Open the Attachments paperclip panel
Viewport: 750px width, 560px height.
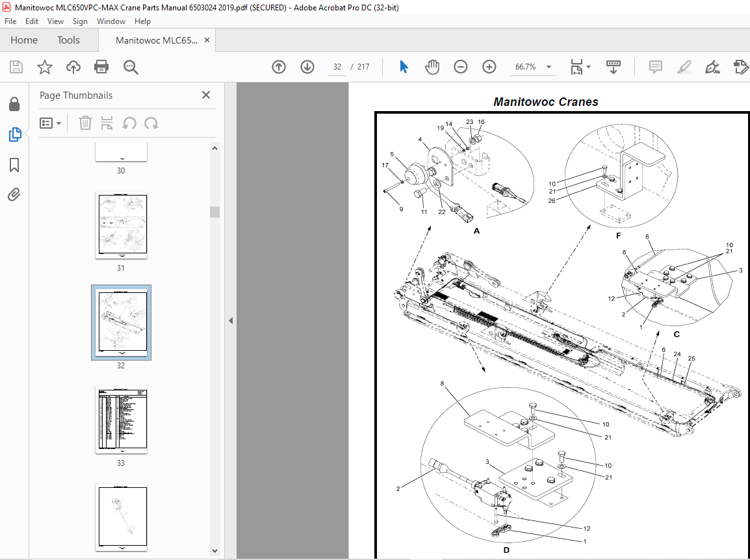(14, 195)
